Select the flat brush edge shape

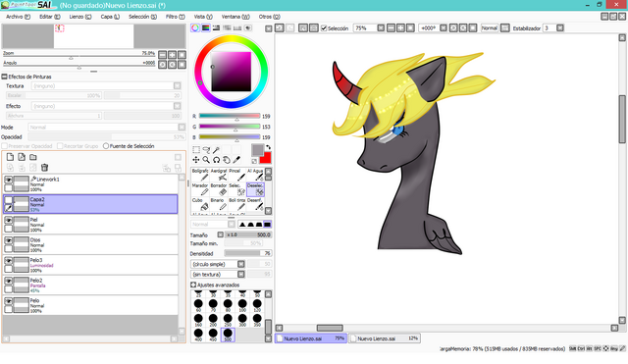pyautogui.click(x=267, y=225)
